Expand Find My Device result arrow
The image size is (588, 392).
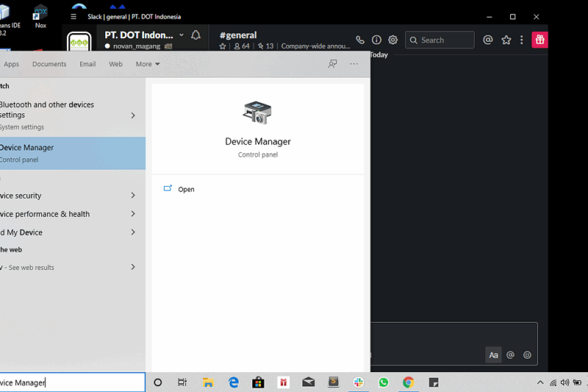133,232
